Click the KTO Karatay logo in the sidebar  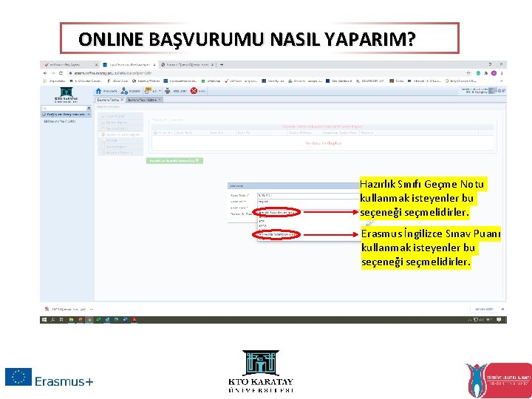click(x=66, y=95)
